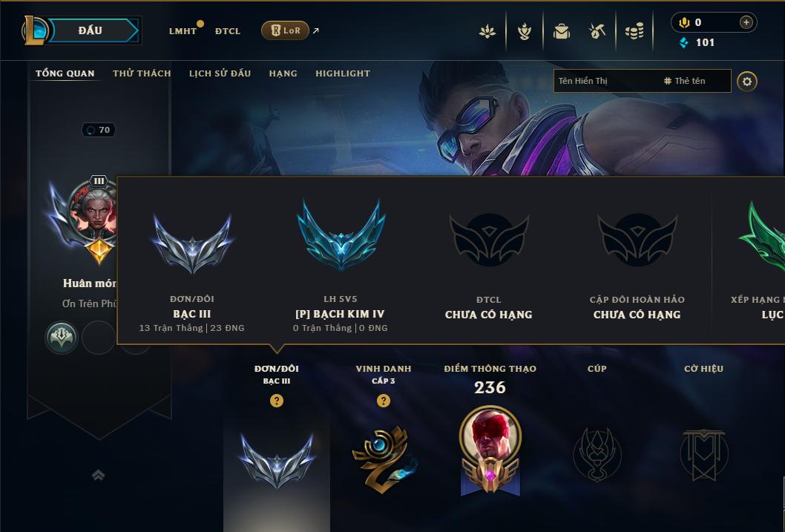Click the Tên Hiển Thị search field
785x532 pixels.
click(x=643, y=81)
